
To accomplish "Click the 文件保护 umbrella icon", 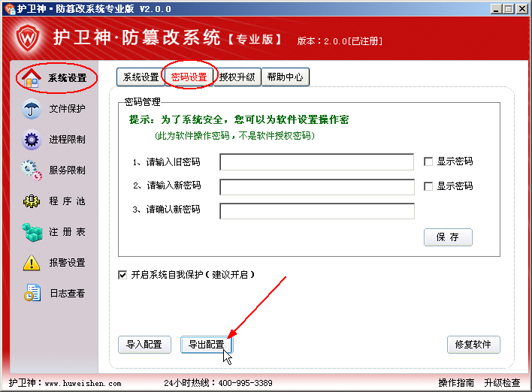I will 32,109.
